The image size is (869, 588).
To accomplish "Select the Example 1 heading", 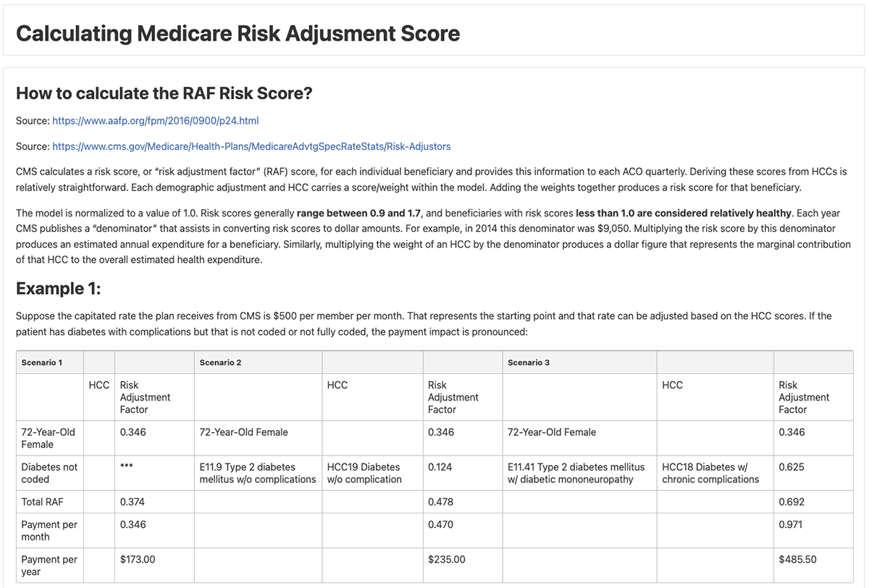I will (x=58, y=287).
